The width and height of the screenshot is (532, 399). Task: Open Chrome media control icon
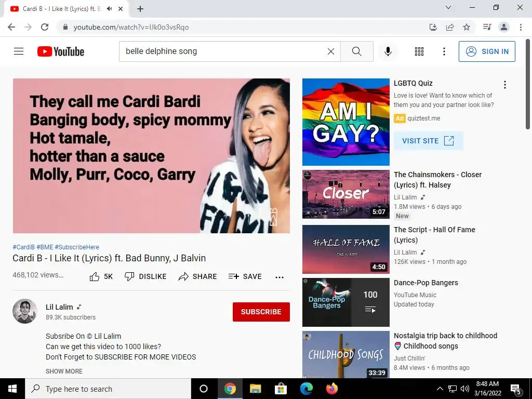coord(487,27)
